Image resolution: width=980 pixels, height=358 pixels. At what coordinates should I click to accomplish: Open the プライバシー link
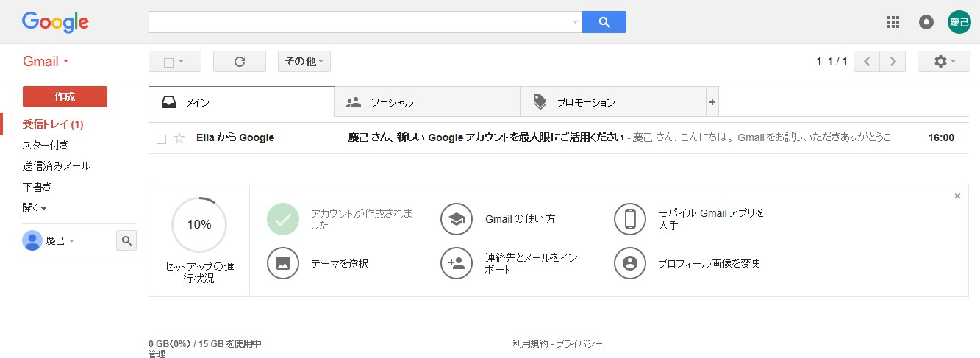[579, 344]
